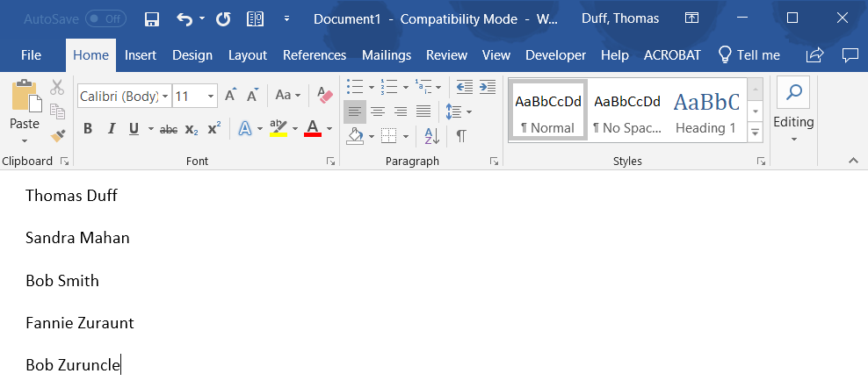Toggle Show/Hide paragraph marks
Viewport: 868px width, 388px height.
point(461,135)
